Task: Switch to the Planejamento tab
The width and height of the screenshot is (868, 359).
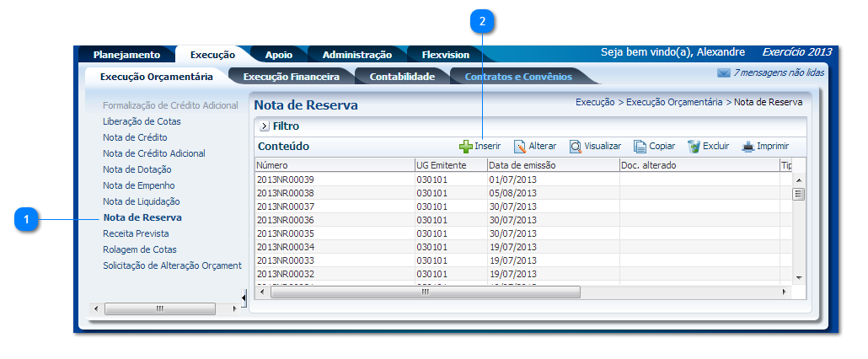Action: (x=126, y=55)
